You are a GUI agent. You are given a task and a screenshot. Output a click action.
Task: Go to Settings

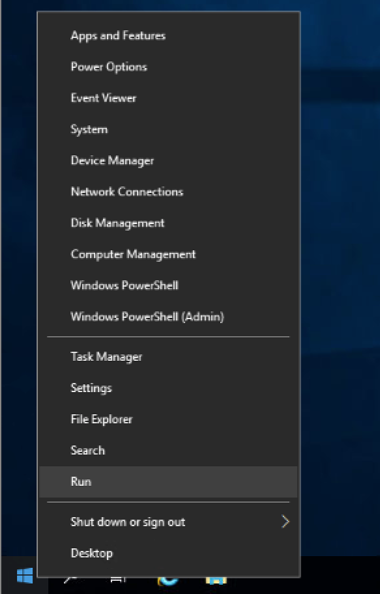[x=168, y=388]
